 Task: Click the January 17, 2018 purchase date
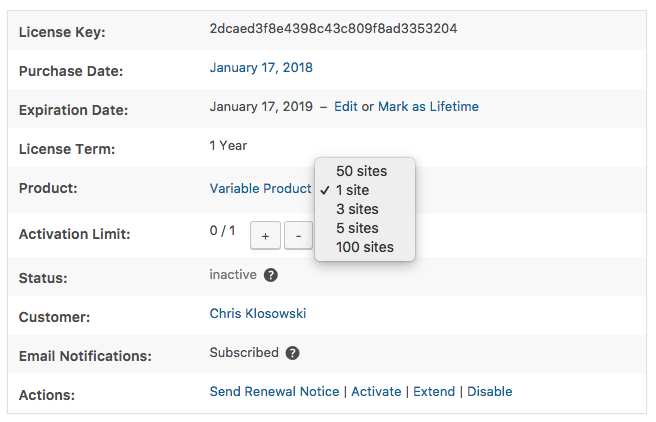[x=261, y=68]
